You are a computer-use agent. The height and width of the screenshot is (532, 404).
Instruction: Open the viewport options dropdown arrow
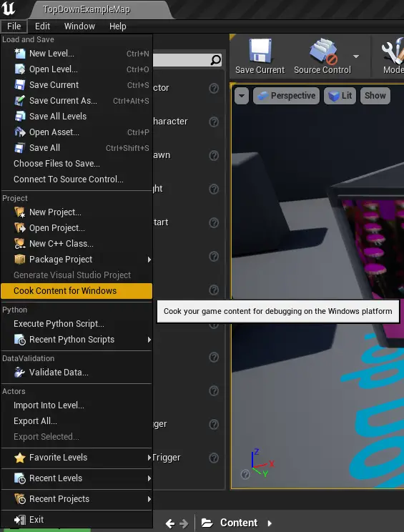[x=242, y=96]
